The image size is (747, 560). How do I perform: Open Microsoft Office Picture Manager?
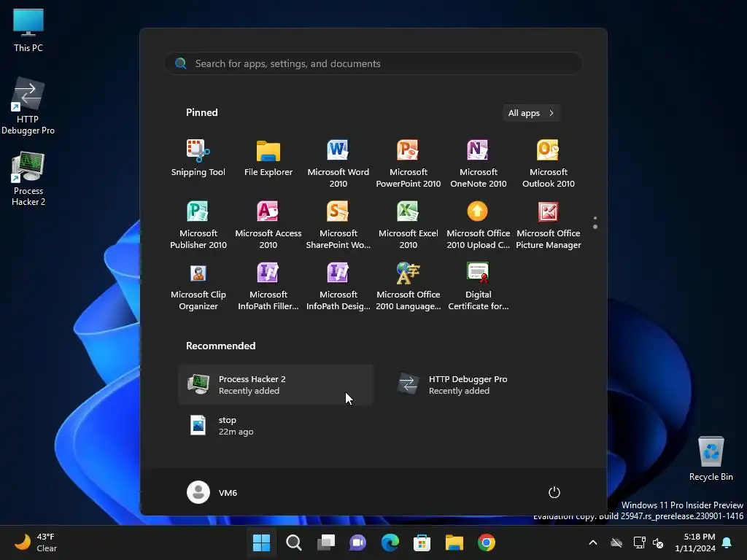click(549, 225)
